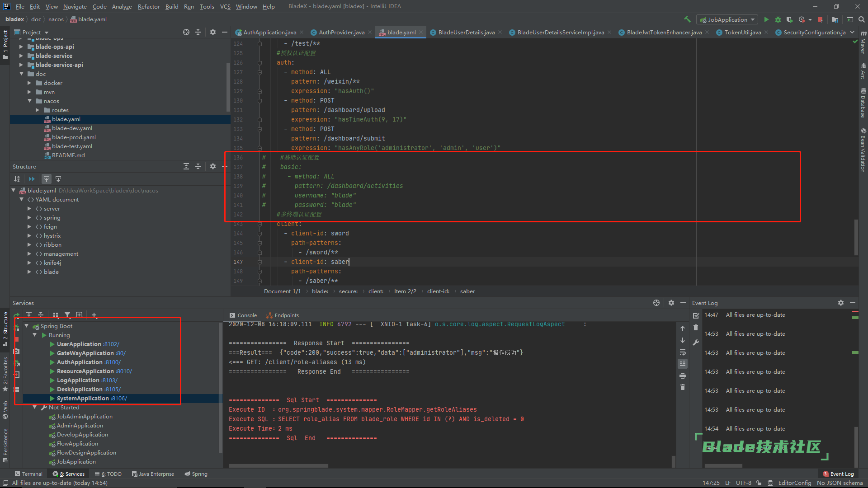Toggle the Bean Validation tool window
The height and width of the screenshot is (488, 868).
pyautogui.click(x=863, y=150)
